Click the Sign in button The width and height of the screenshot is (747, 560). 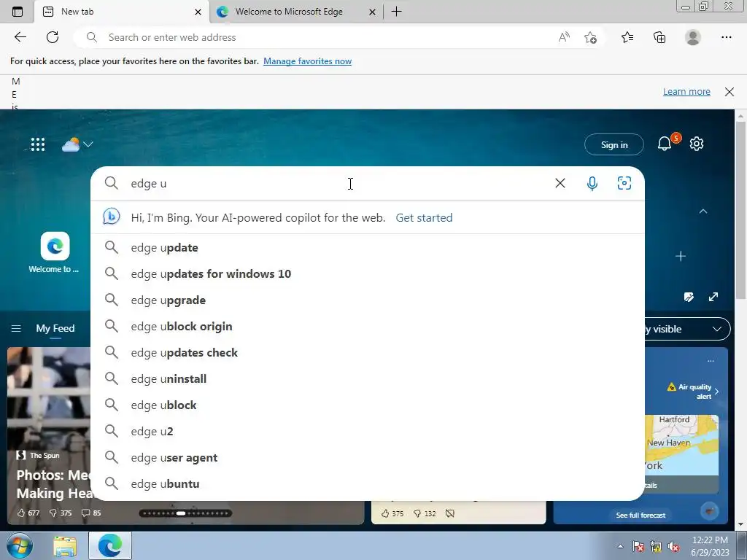(x=614, y=145)
